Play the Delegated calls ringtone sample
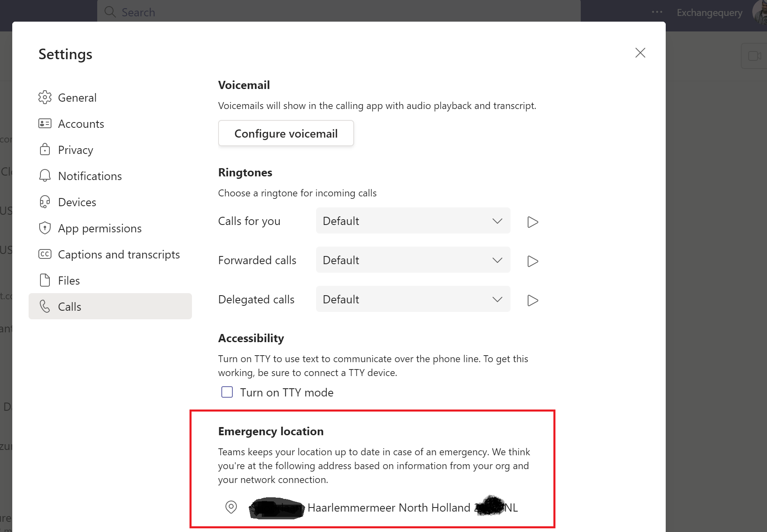Viewport: 767px width, 532px height. (x=533, y=300)
